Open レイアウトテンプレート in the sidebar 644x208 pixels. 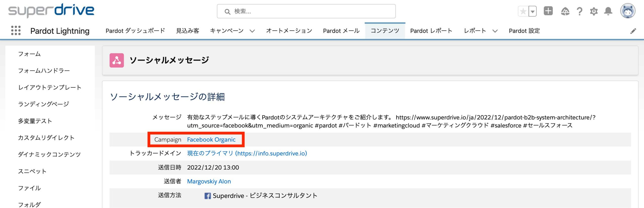point(50,87)
